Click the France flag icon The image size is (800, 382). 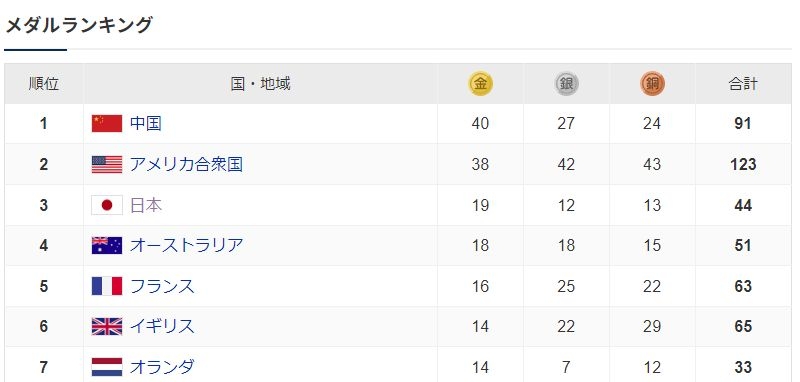[x=107, y=286]
